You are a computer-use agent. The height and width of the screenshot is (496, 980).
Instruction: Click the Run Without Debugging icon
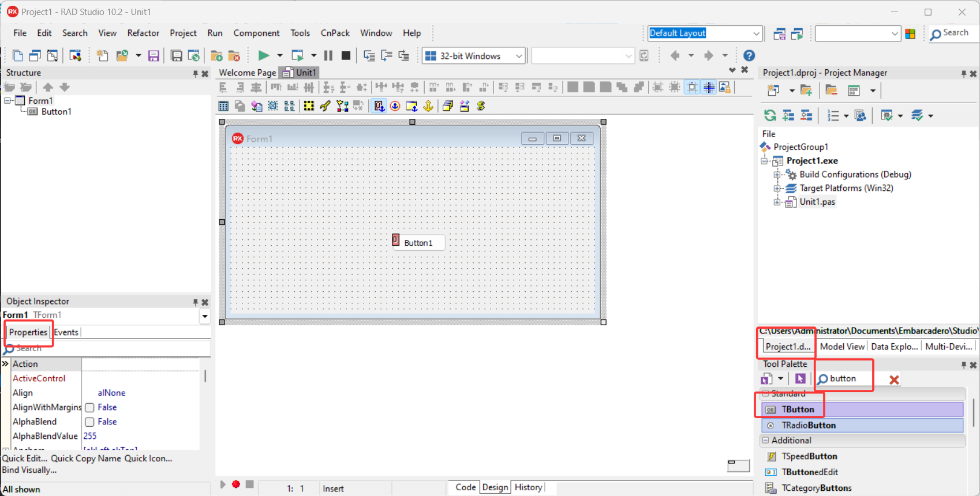pyautogui.click(x=297, y=55)
